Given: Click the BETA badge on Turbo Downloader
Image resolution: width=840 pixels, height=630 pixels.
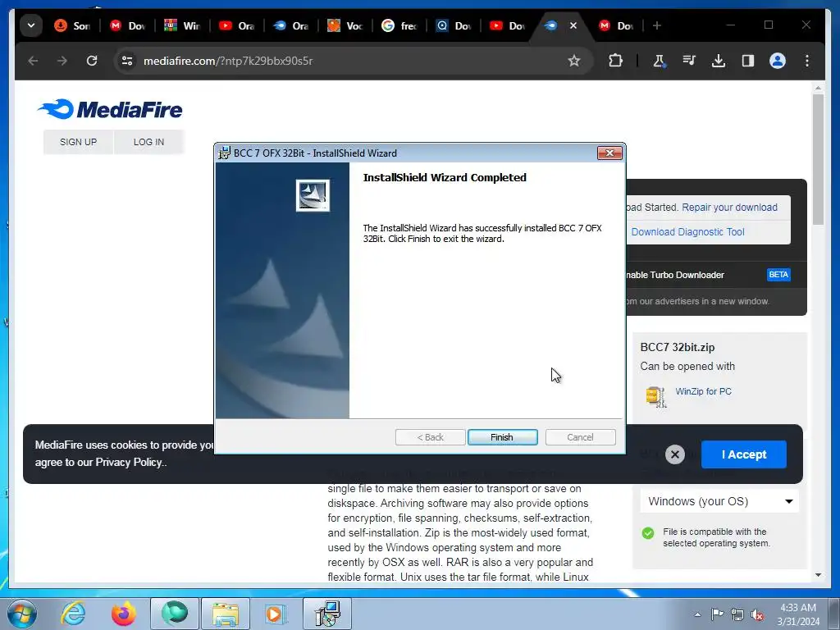Looking at the screenshot, I should 778,275.
